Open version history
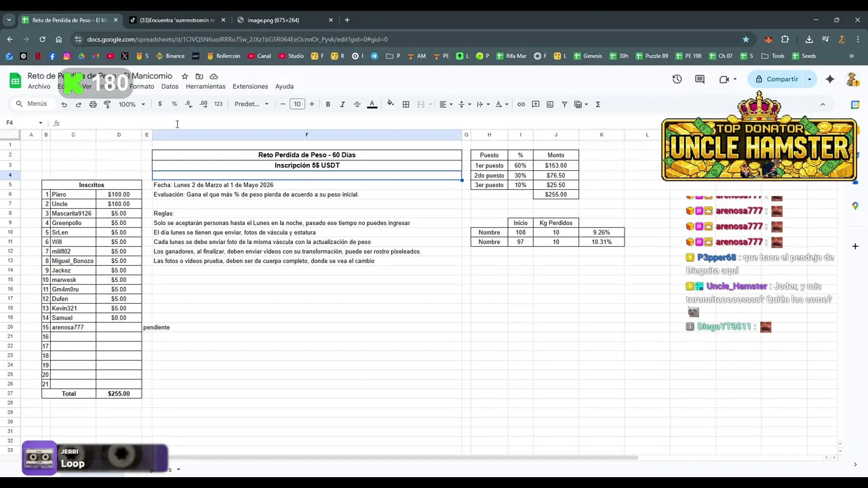This screenshot has height=488, width=868. point(677,79)
